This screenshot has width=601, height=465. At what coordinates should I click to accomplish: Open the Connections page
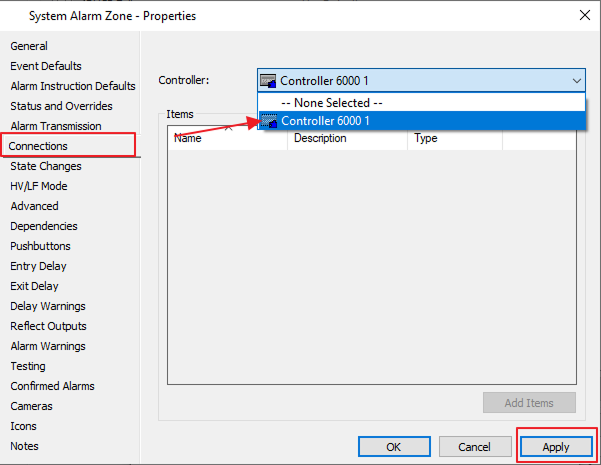38,146
